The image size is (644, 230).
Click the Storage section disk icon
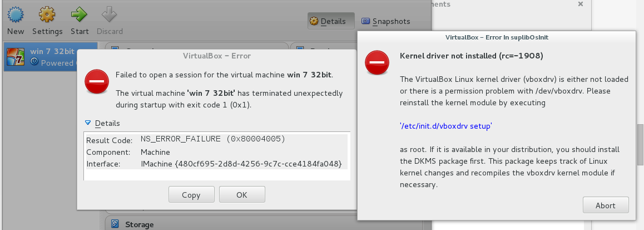pos(115,224)
